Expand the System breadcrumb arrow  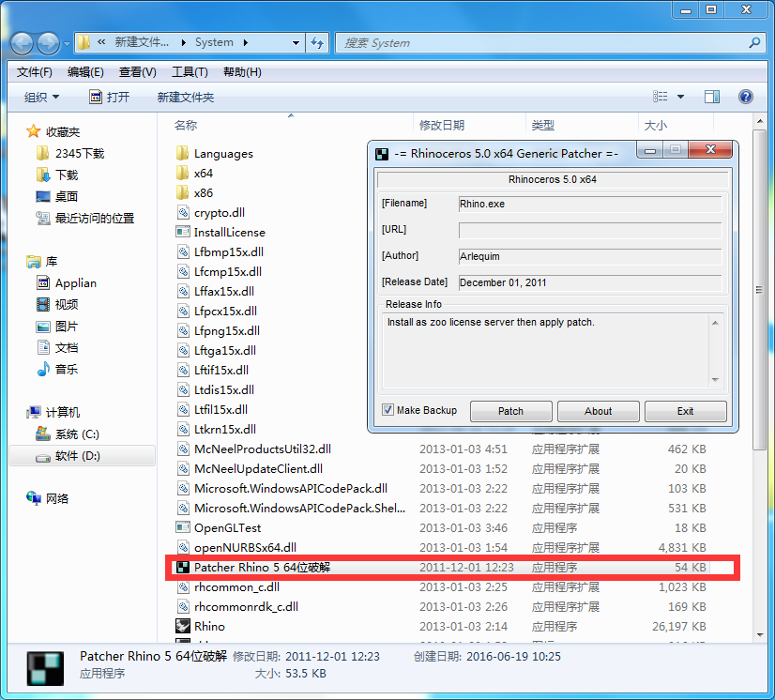point(246,43)
